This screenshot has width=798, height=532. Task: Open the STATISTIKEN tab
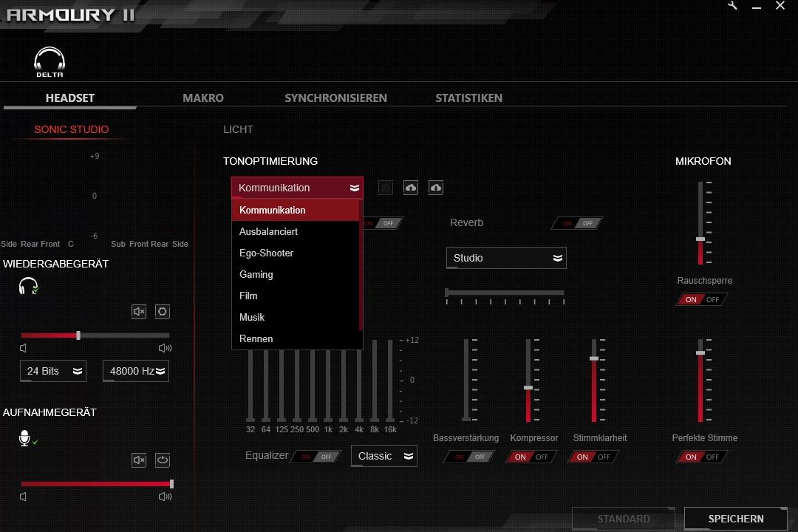tap(468, 98)
